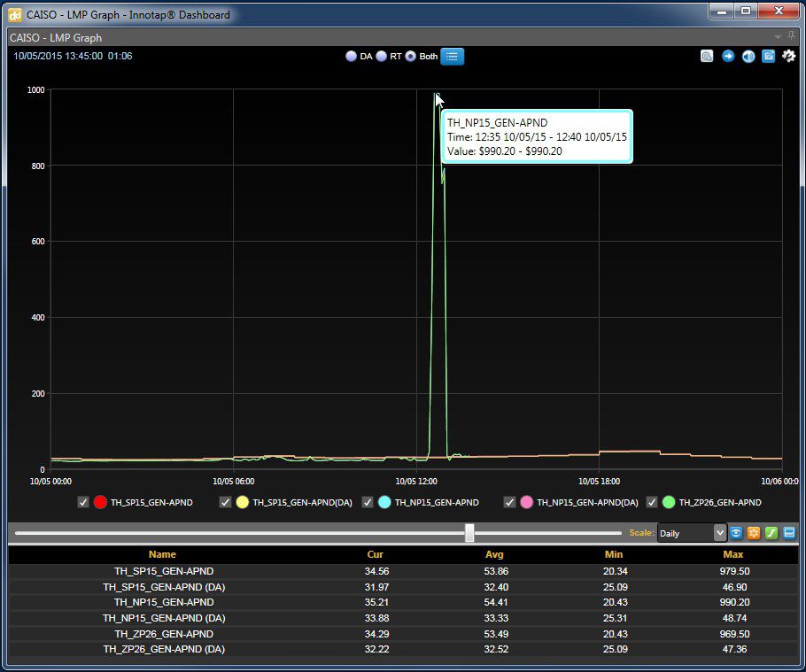Uncheck the TH_ZP26_GEN-APND legend checkbox

click(652, 503)
